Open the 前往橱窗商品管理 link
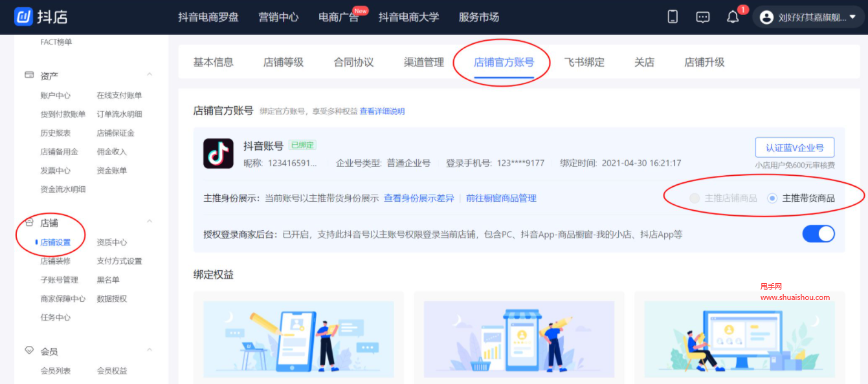868x384 pixels. click(501, 198)
